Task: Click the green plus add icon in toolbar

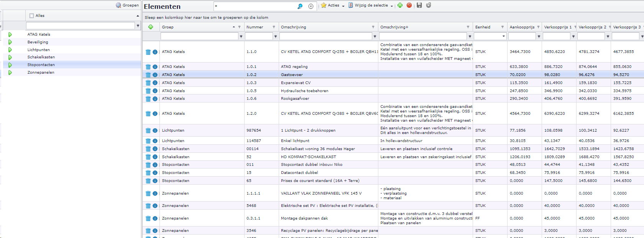Action: tap(400, 5)
